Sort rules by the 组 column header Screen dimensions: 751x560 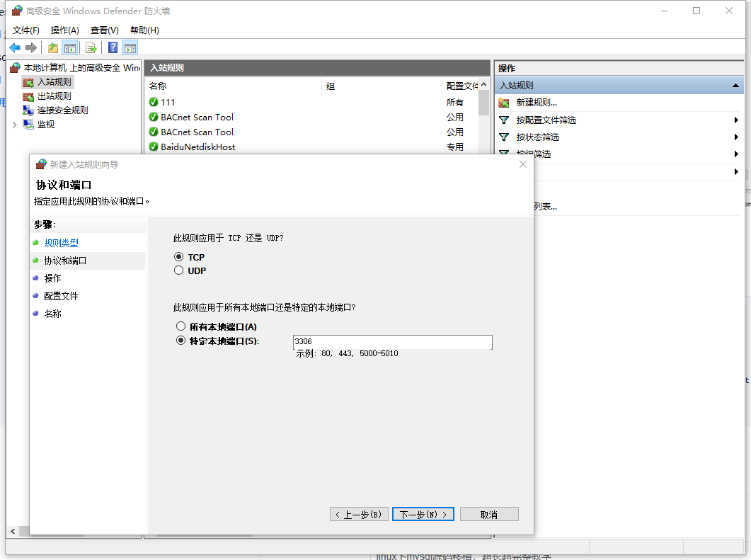pyautogui.click(x=331, y=86)
